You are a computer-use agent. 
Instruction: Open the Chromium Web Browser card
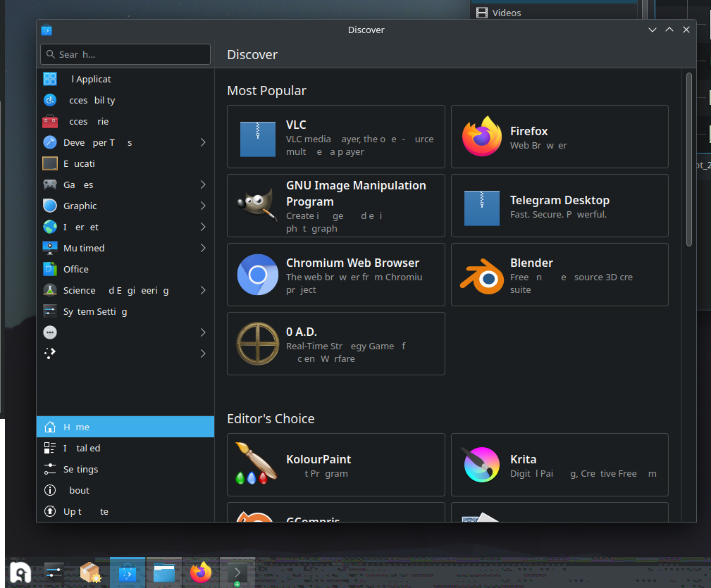[336, 275]
